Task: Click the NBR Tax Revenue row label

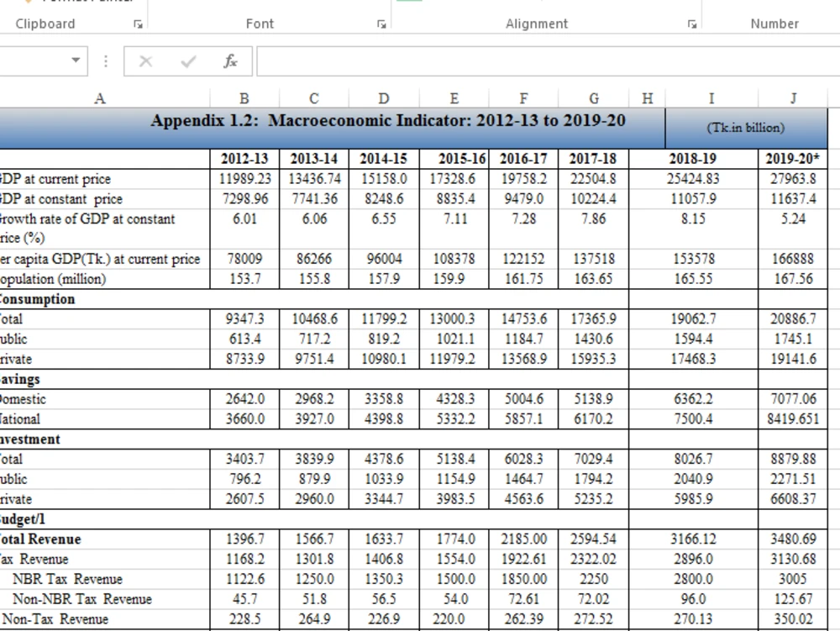Action: coord(67,580)
